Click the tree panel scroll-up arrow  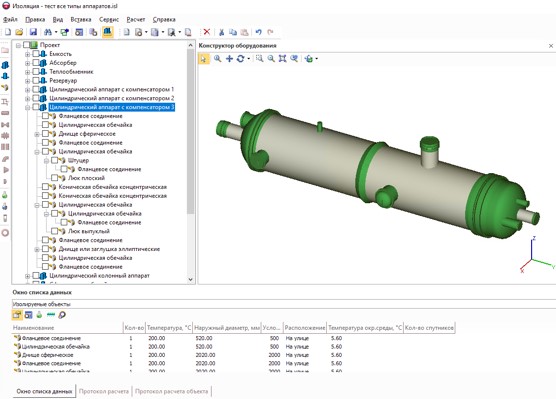coord(190,45)
